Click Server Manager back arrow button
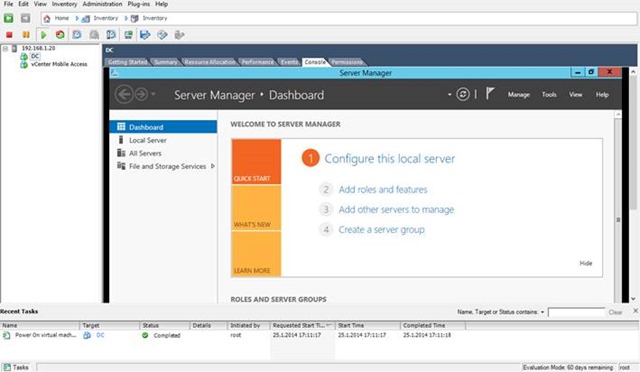 124,95
